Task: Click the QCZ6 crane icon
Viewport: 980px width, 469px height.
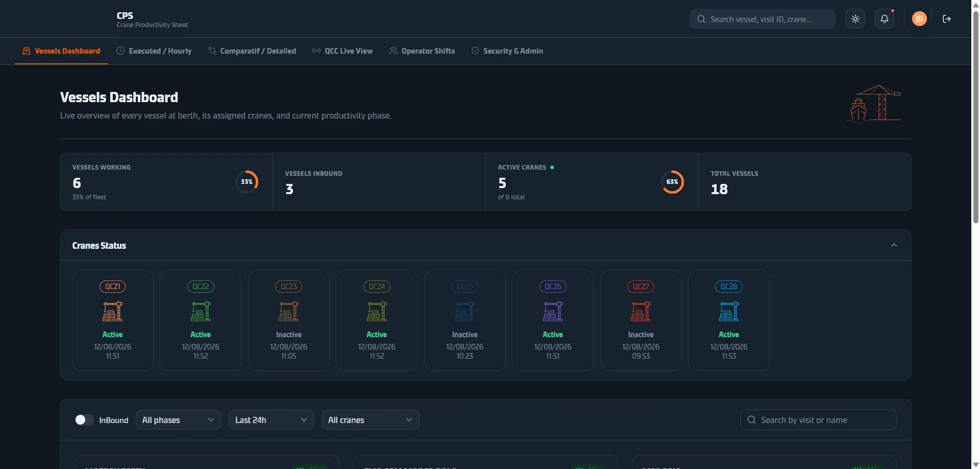Action: [x=553, y=311]
